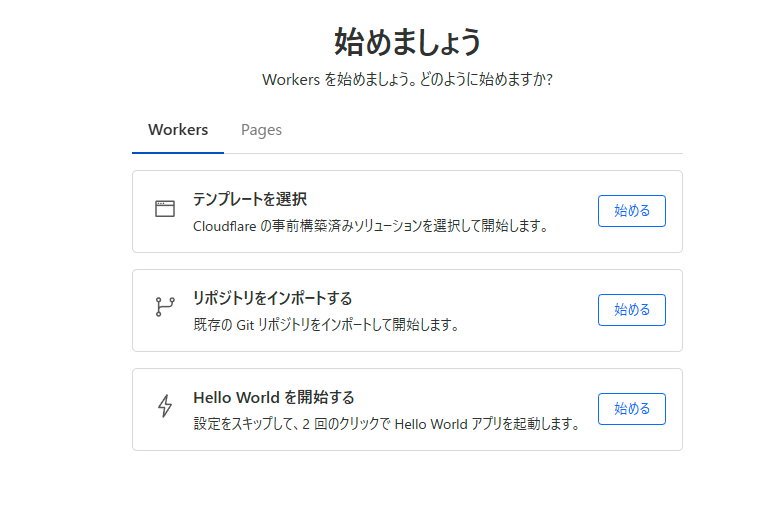Screen dimensions: 768x526
Task: Click 始める for テンプレートを選択
Action: point(631,211)
